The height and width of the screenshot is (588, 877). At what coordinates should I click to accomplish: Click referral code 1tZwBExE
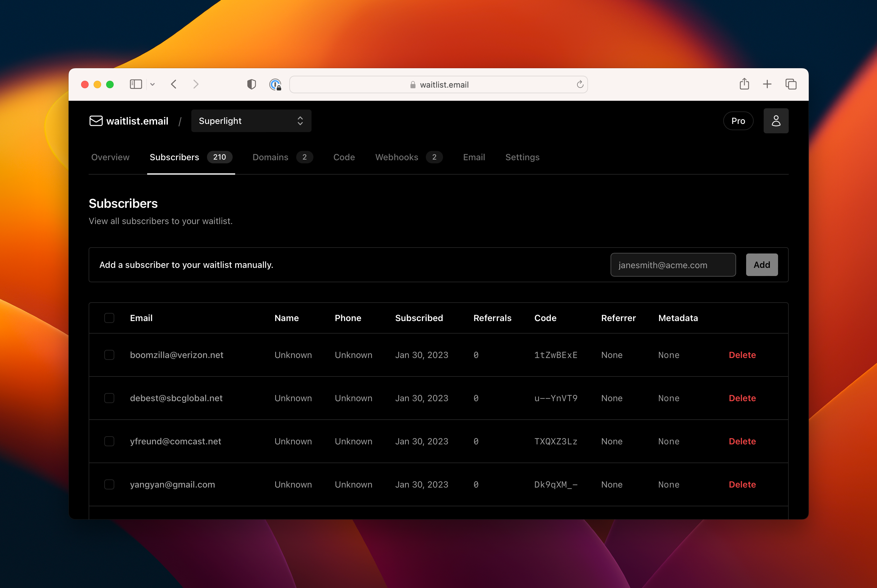[555, 355]
